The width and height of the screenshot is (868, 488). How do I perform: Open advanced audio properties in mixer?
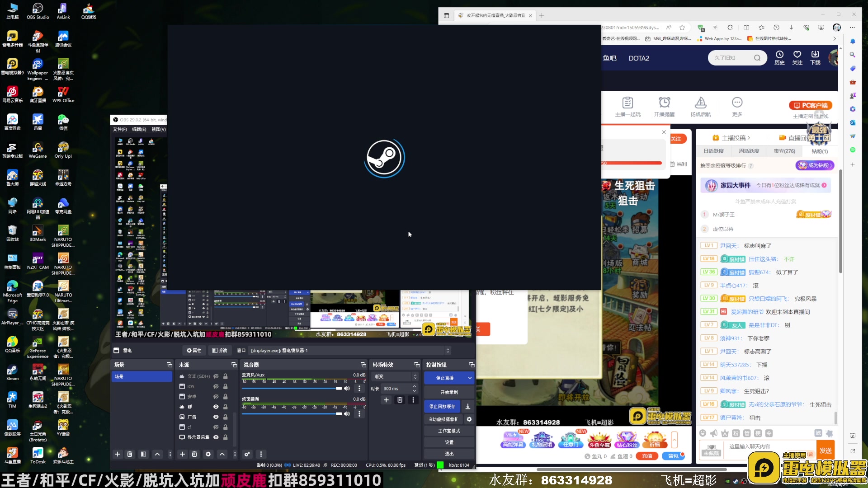(247, 454)
